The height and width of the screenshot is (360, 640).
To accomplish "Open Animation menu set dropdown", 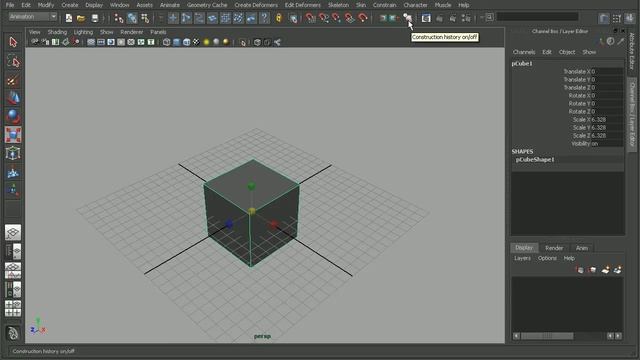I will pyautogui.click(x=33, y=17).
